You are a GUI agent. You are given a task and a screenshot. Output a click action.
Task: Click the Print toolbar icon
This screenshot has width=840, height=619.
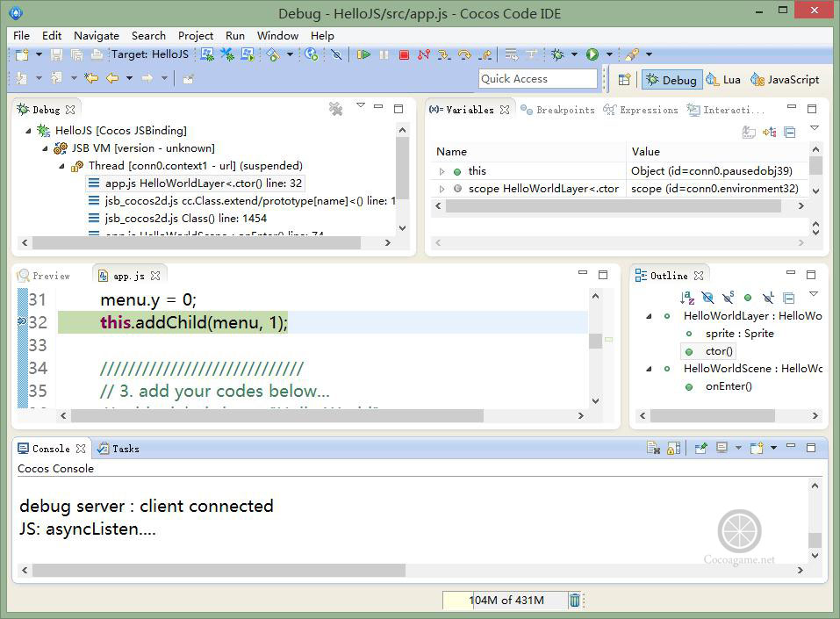[x=97, y=54]
